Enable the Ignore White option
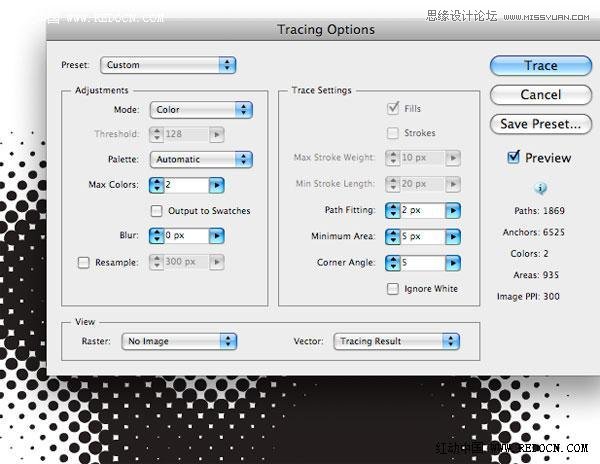The image size is (600, 464). [393, 289]
